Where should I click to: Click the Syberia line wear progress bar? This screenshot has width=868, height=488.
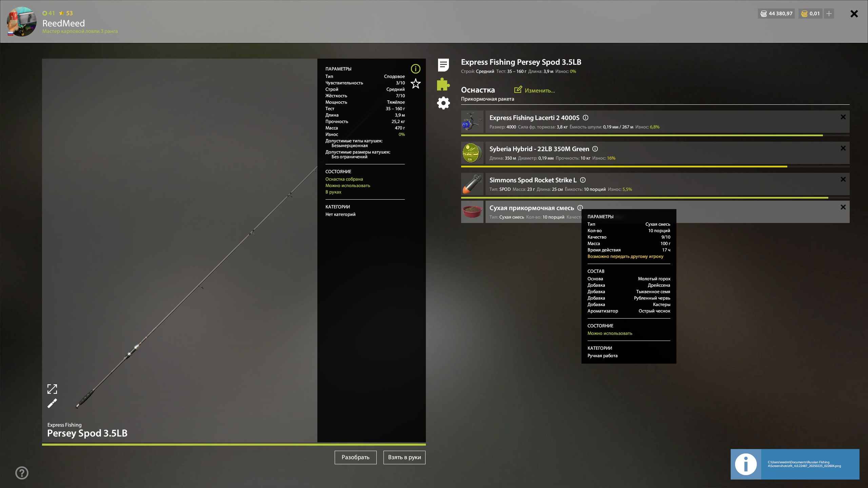[655, 167]
